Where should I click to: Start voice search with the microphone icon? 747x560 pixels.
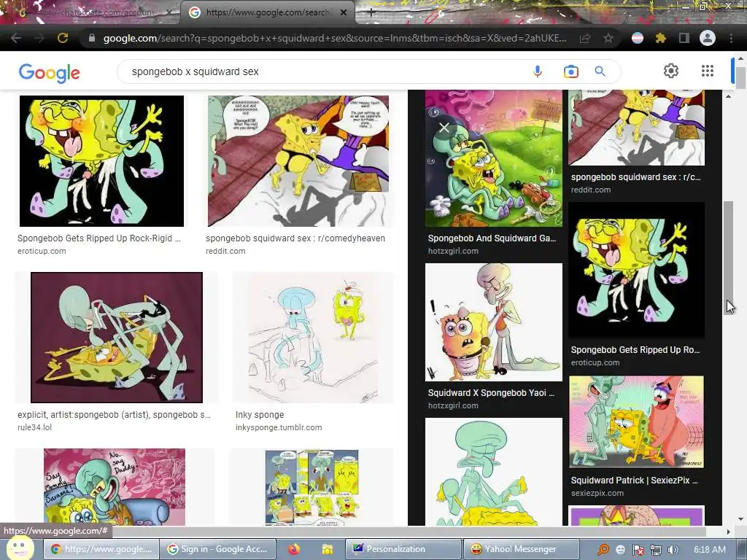pyautogui.click(x=538, y=71)
